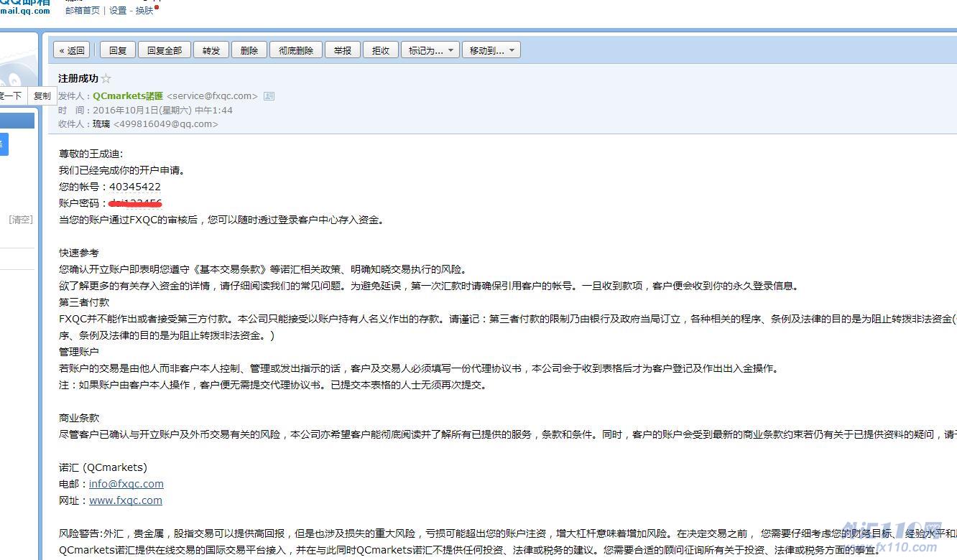This screenshot has height=560, width=957.
Task: Click sender address <service@fxqc.com>
Action: click(212, 95)
